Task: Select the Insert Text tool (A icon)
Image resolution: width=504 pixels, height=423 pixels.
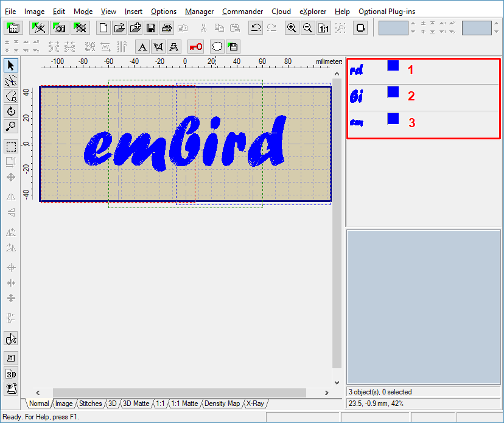Action: pyautogui.click(x=142, y=47)
